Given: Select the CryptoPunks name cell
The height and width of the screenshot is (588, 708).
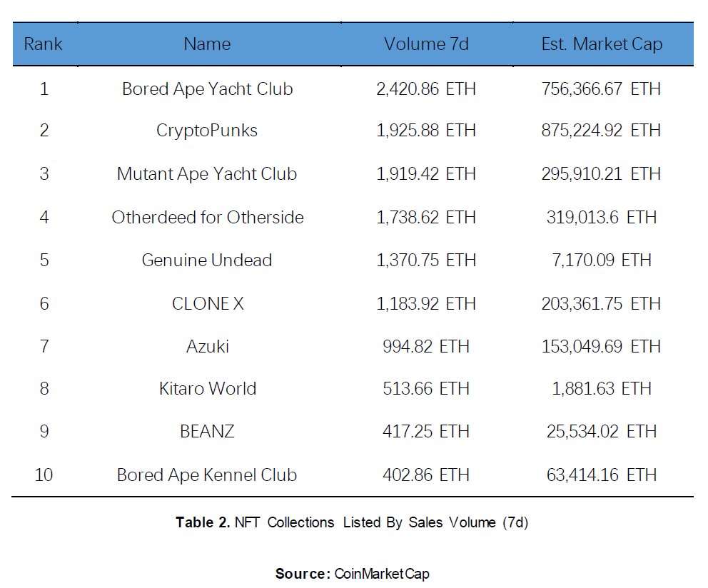Looking at the screenshot, I should 207,131.
